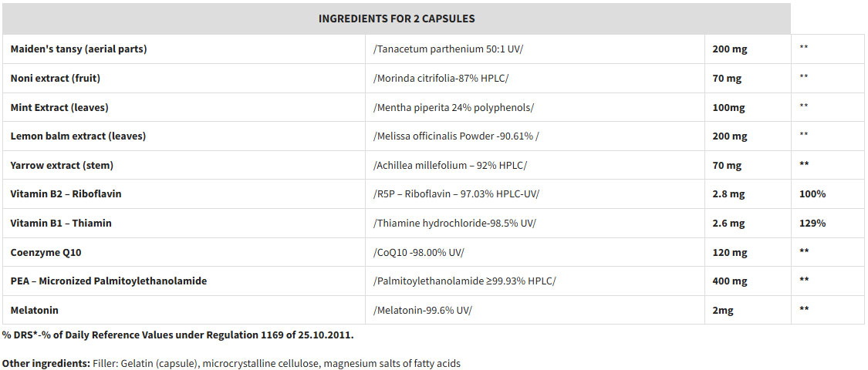Select the "Noni extract (fruit)" row label
Viewport: 868px width, 370px height.
56,78
